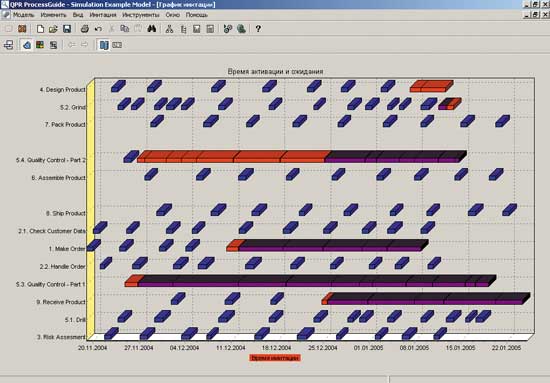Image resolution: width=550 pixels, height=383 pixels.
Task: Click the 5.3. Quality Control - Part 1 label
Action: point(51,284)
